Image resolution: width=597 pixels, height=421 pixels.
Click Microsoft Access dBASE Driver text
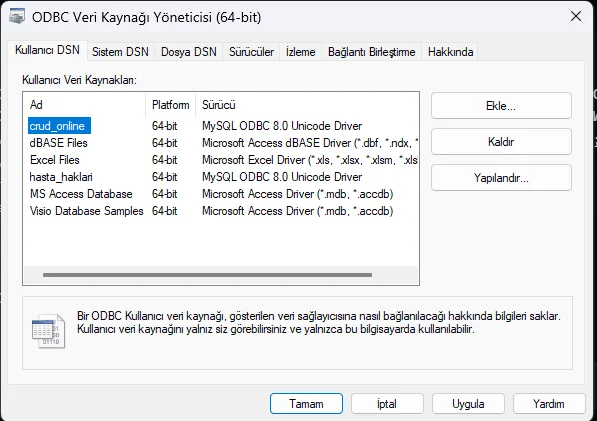[310, 143]
